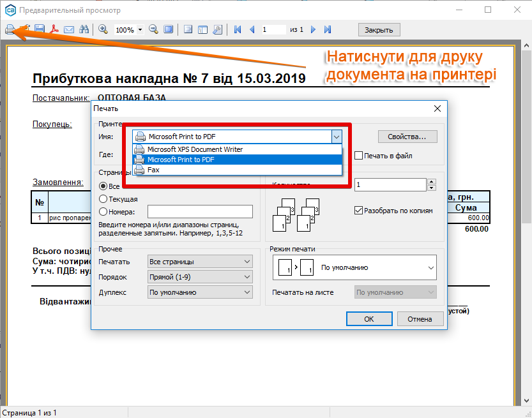Open the Режим печати dropdown
The width and height of the screenshot is (532, 418).
[x=354, y=267]
